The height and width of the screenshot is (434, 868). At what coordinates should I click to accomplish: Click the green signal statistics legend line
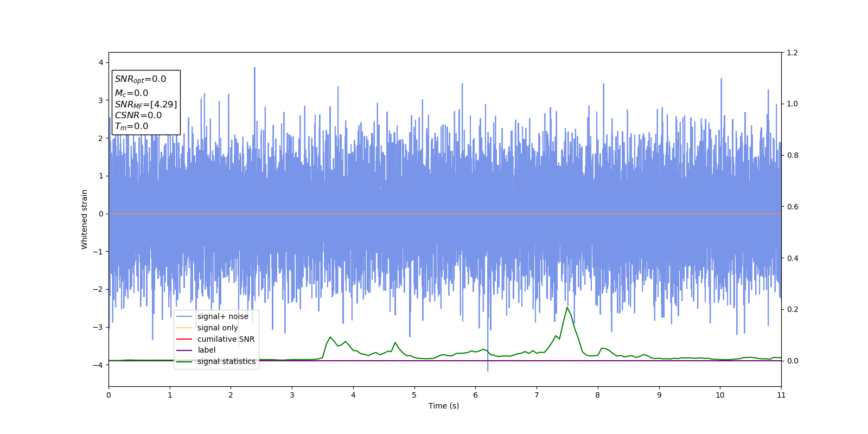[x=184, y=361]
